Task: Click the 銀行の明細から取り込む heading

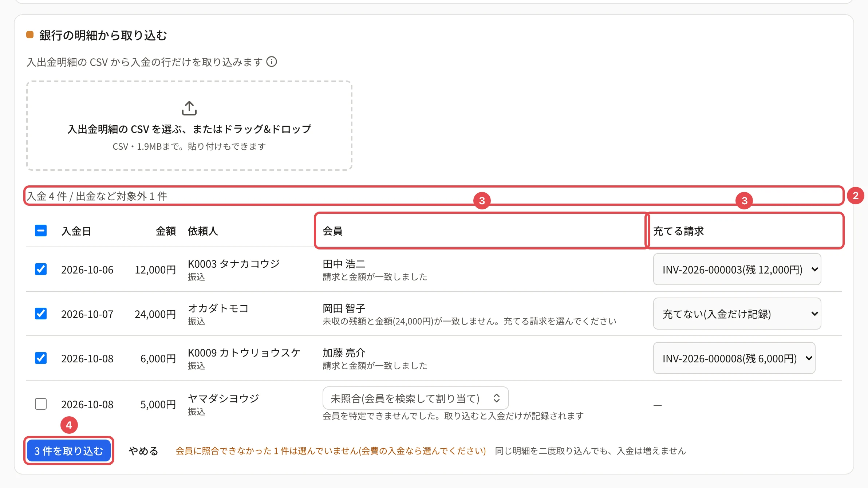Action: (x=103, y=35)
